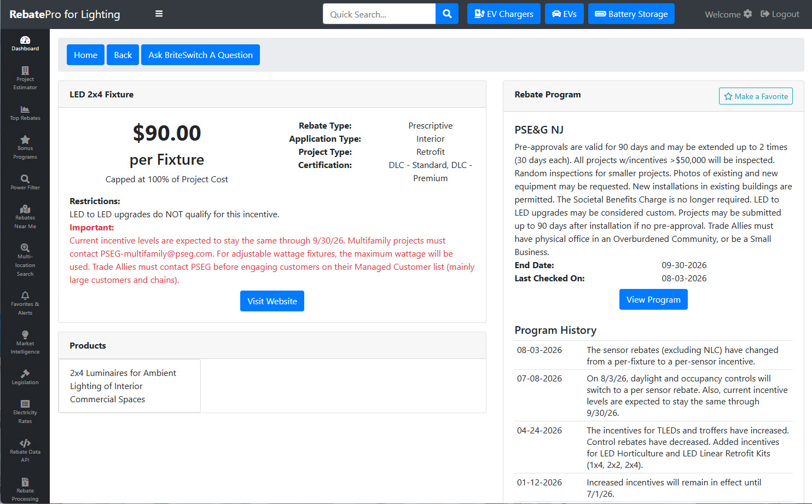Click the Home button

(x=85, y=55)
